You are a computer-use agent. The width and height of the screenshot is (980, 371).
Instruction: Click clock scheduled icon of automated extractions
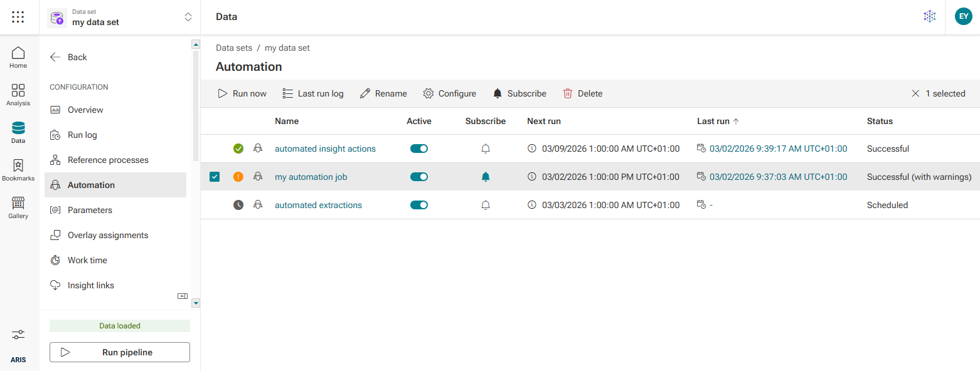(x=238, y=205)
